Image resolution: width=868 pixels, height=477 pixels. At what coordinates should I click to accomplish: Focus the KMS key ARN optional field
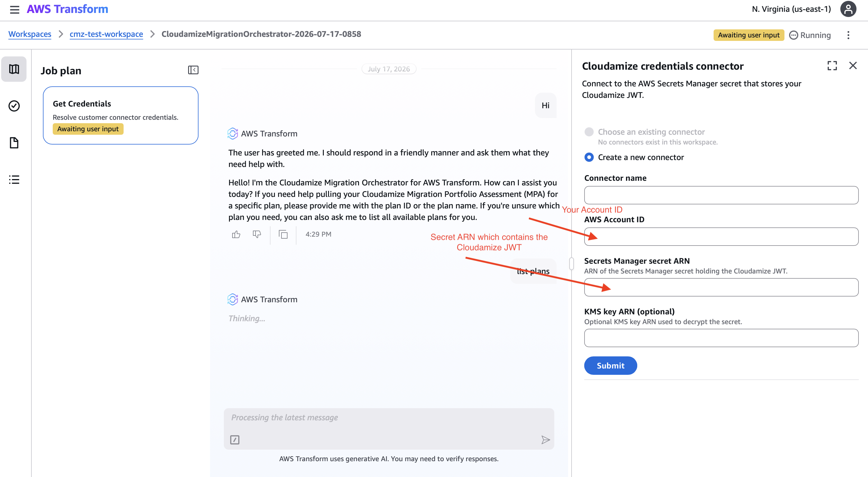(x=721, y=338)
